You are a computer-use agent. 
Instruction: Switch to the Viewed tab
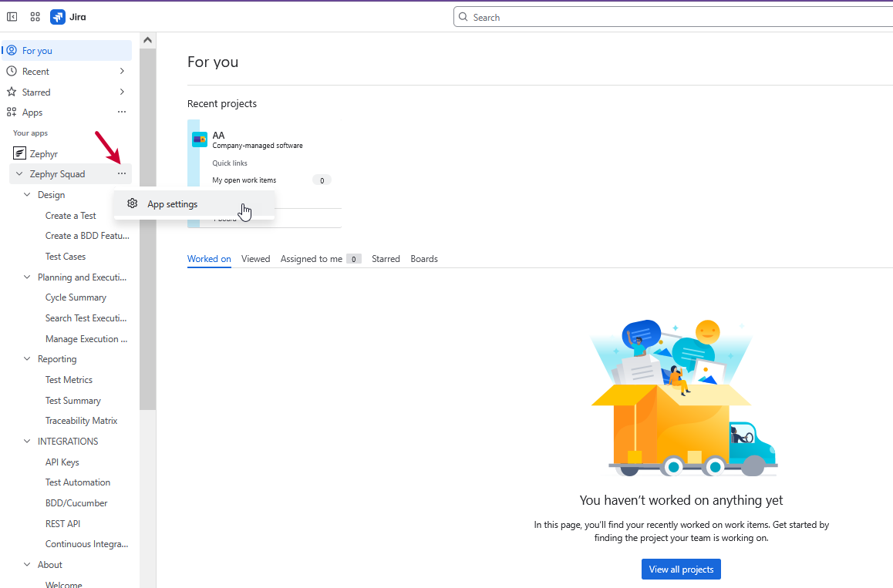(255, 259)
